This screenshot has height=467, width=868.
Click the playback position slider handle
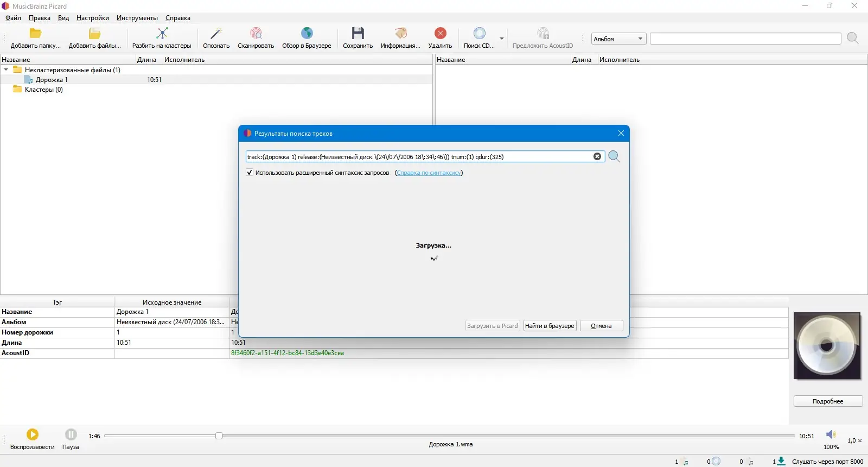click(x=219, y=436)
